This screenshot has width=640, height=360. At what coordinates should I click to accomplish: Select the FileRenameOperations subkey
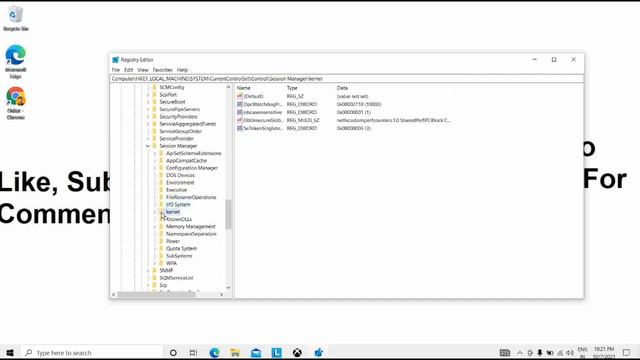pyautogui.click(x=191, y=197)
